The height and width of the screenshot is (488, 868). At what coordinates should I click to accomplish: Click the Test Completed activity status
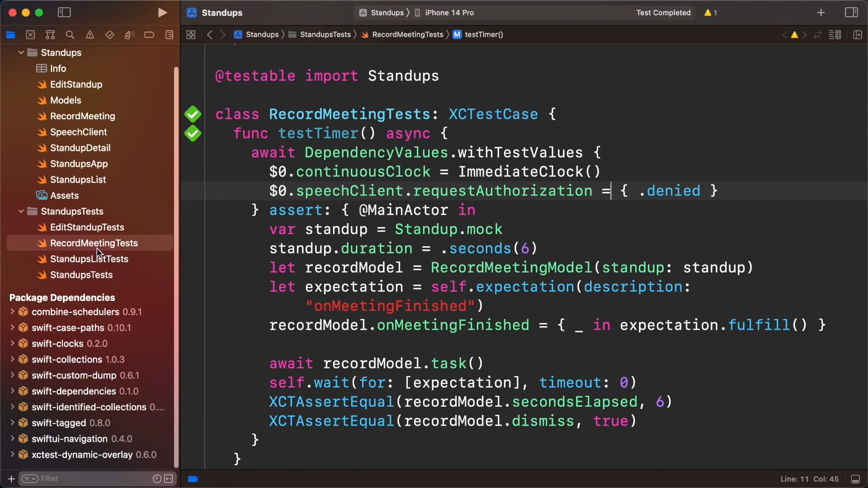pyautogui.click(x=663, y=13)
